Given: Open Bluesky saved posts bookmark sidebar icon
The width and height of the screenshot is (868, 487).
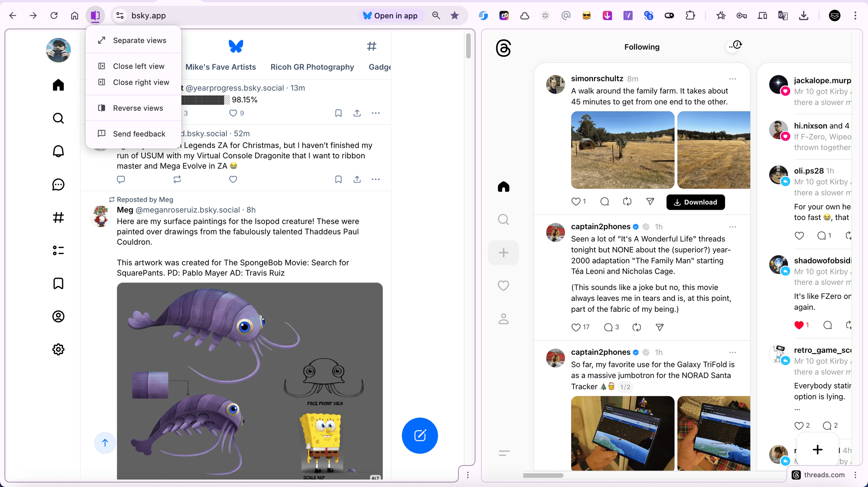Looking at the screenshot, I should coord(58,283).
